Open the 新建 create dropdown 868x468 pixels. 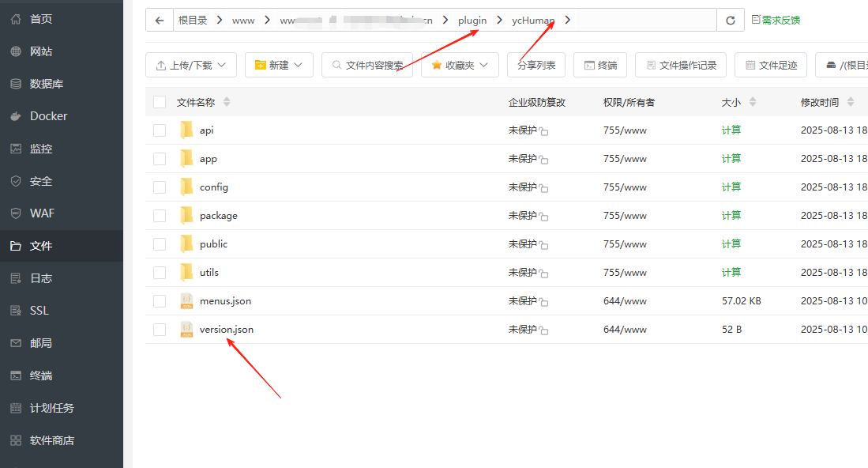tap(279, 65)
